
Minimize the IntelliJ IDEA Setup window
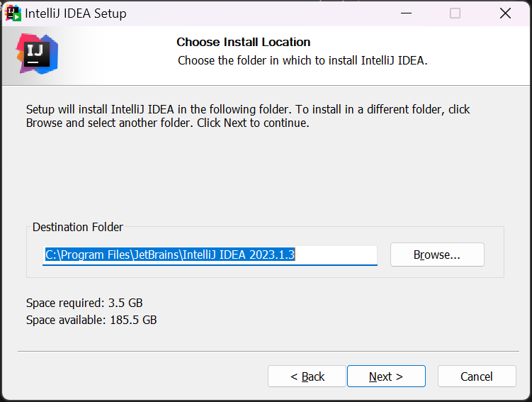click(405, 13)
